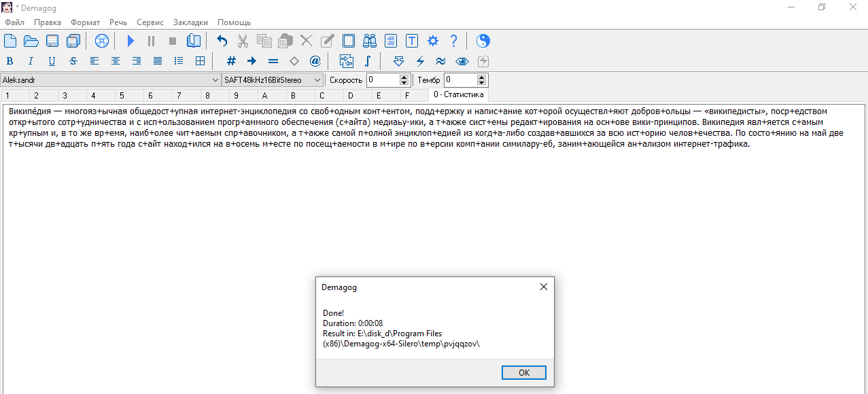Increase the Скорость value with up arrow
This screenshot has width=868, height=394.
(x=404, y=77)
